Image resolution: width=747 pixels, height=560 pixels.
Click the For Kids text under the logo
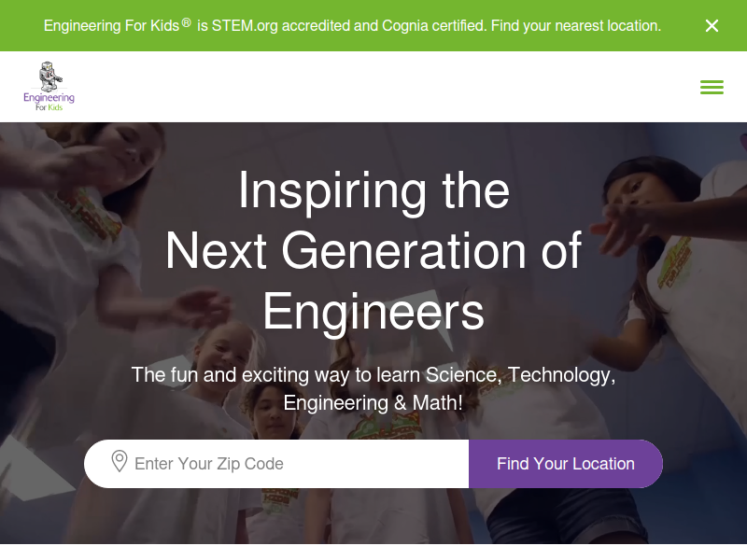tap(49, 106)
